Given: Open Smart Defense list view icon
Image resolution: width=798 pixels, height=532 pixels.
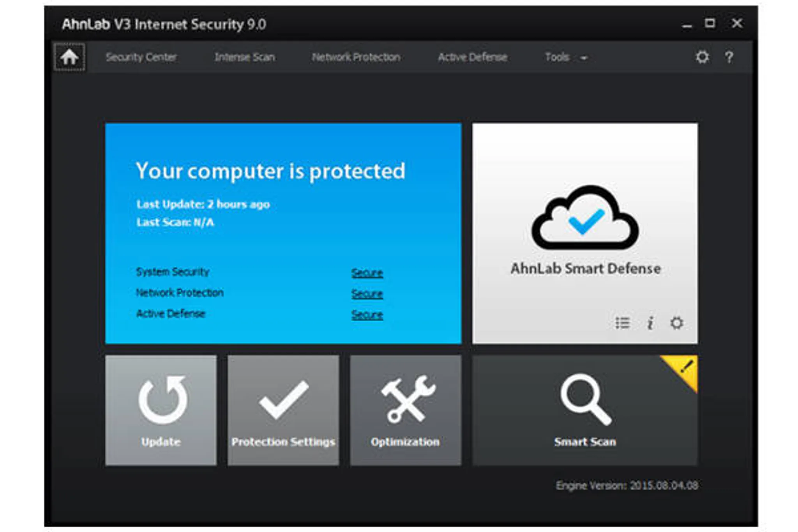Looking at the screenshot, I should 622,323.
